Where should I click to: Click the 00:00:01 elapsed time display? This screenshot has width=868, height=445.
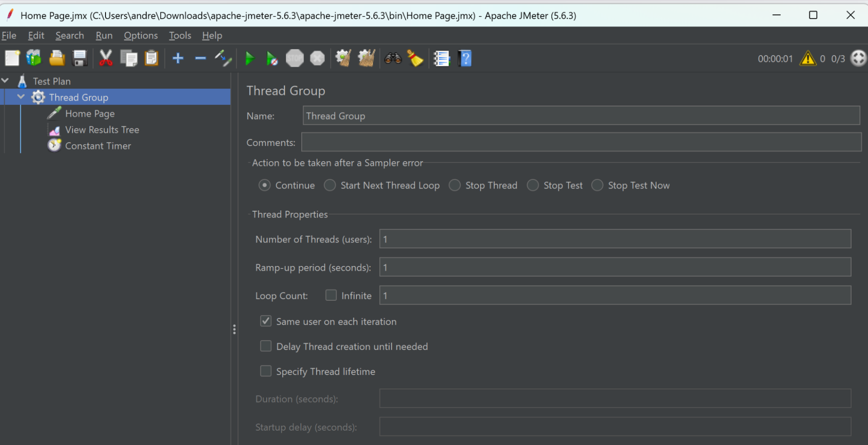tap(775, 59)
